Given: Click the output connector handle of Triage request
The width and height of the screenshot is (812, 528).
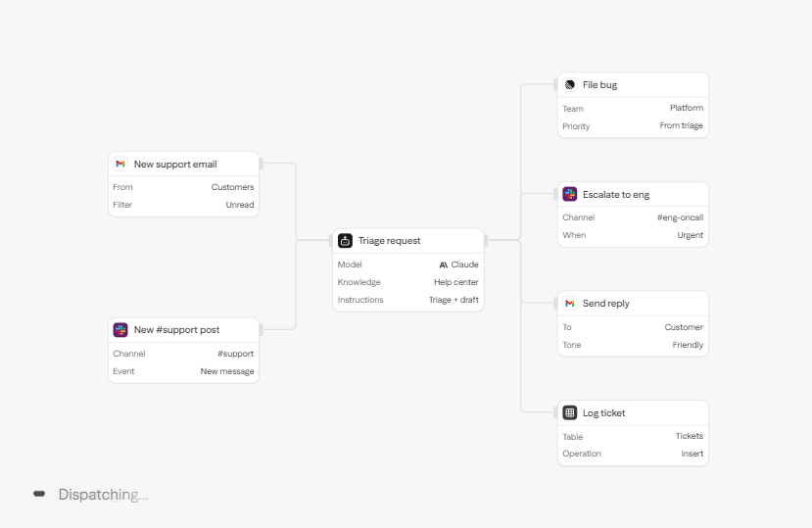Looking at the screenshot, I should click(x=486, y=240).
